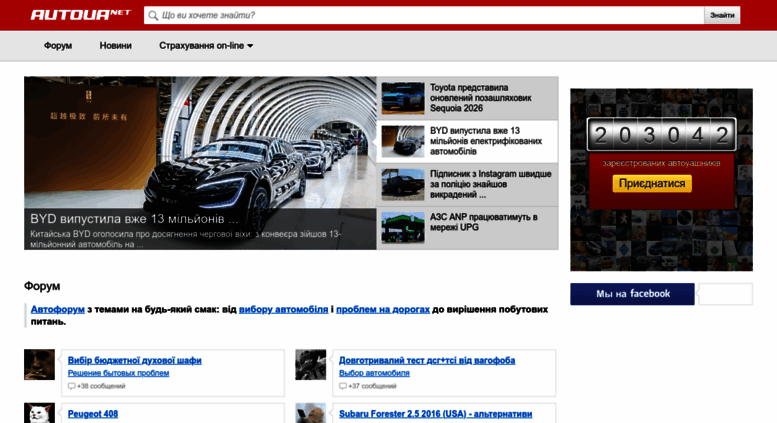The height and width of the screenshot is (423, 777).
Task: Expand the Страхування on-line dropdown
Action: [206, 46]
